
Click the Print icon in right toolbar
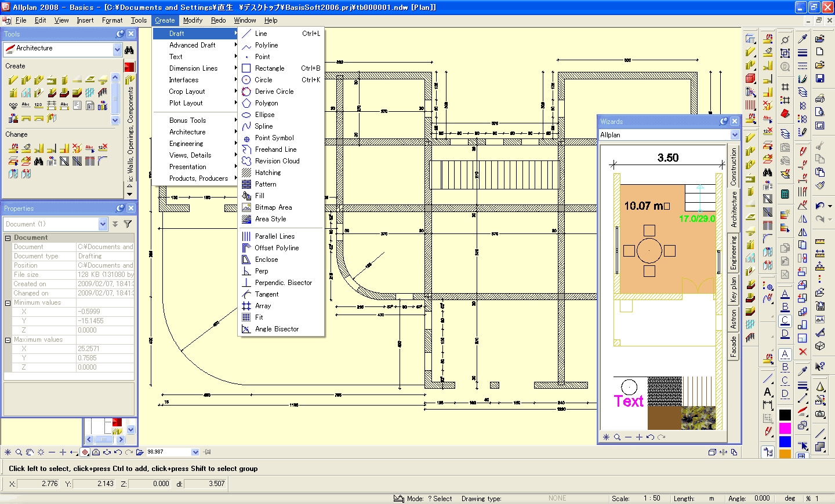click(820, 98)
